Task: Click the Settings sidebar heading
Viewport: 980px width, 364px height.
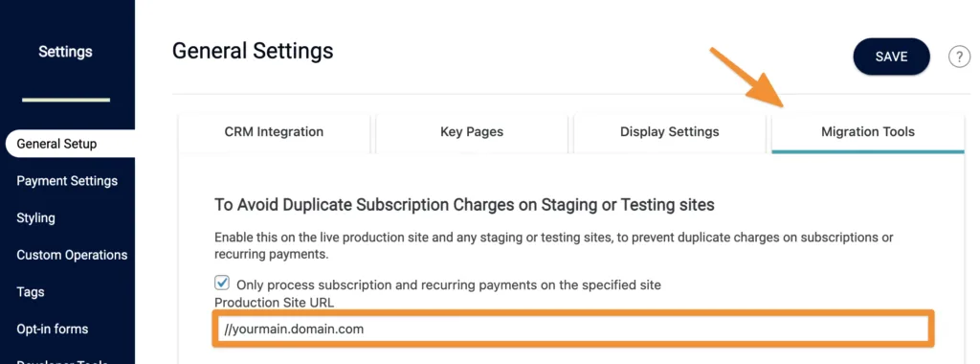Action: click(65, 52)
